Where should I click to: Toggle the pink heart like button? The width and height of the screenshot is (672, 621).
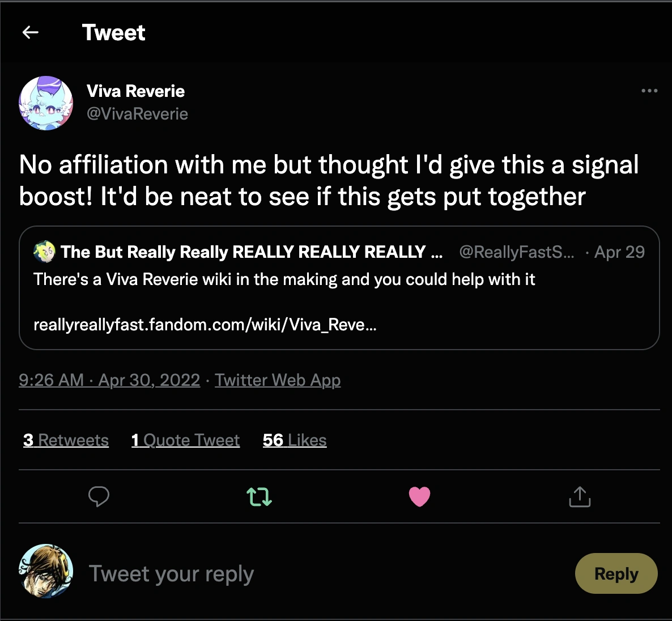pos(419,497)
